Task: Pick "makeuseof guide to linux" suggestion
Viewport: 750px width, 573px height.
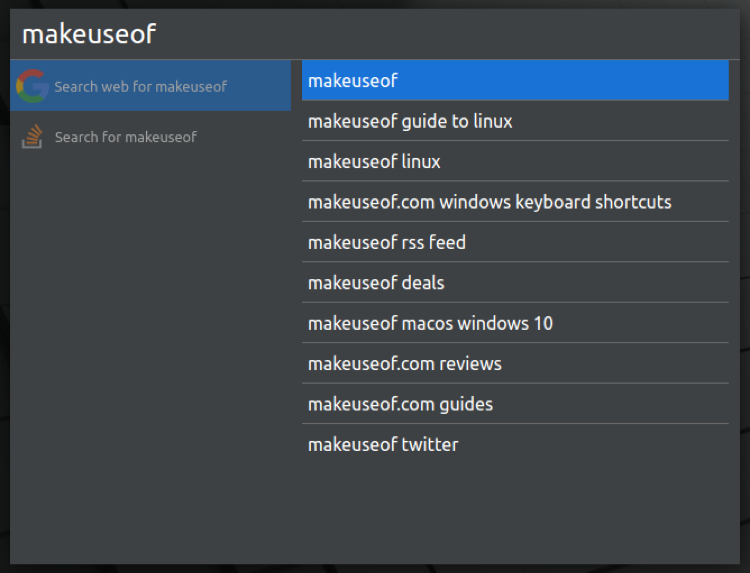Action: pyautogui.click(x=410, y=122)
